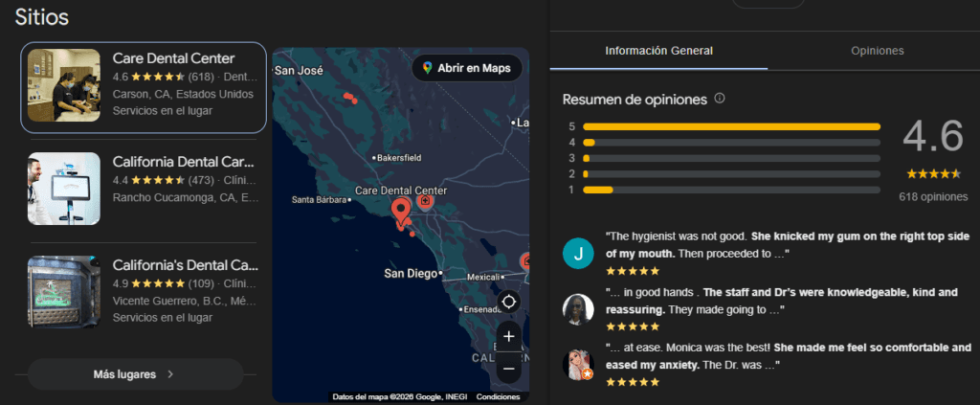Viewport: 980px width, 405px height.
Task: Open the Condiciones link on the map
Action: (x=498, y=396)
